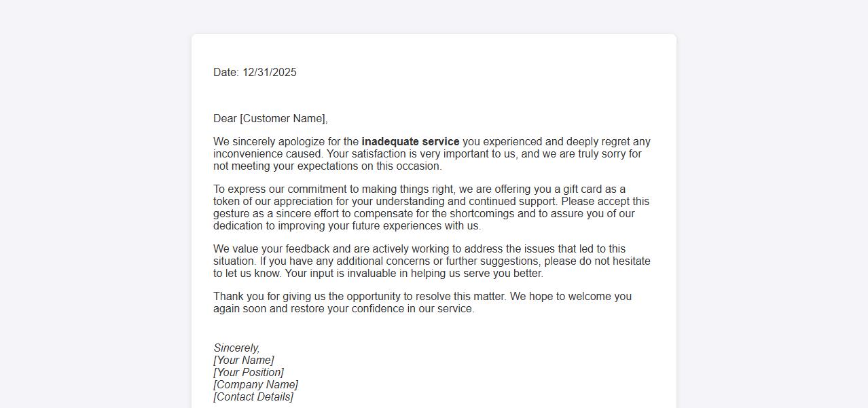Click the bold phrase "inadequate service"
This screenshot has width=868, height=408.
tap(410, 142)
